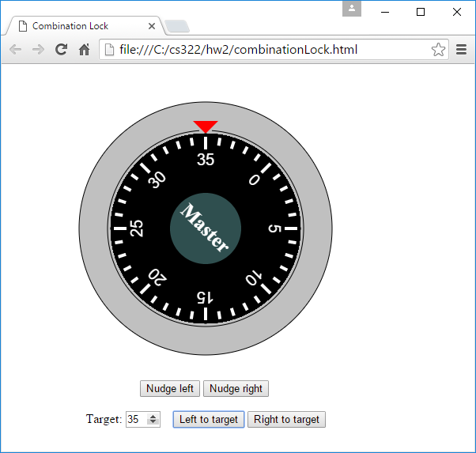Minimize the browser window
This screenshot has height=453, width=476.
(x=385, y=12)
